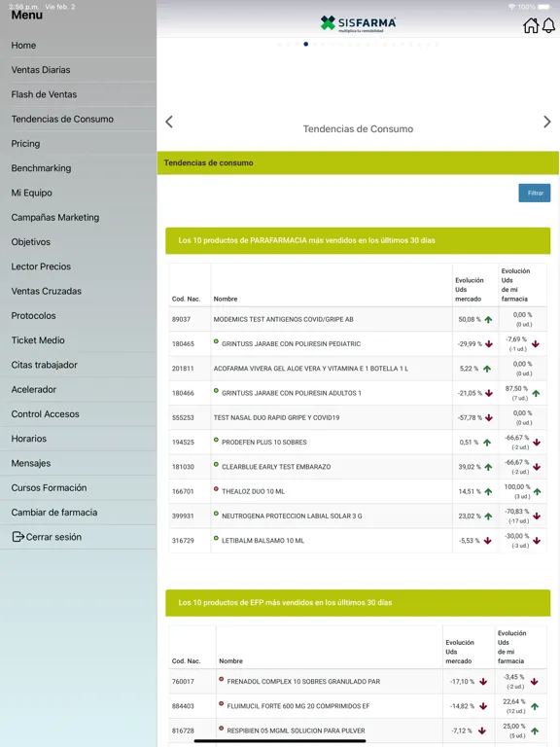Open Pricing menu item

(x=78, y=144)
